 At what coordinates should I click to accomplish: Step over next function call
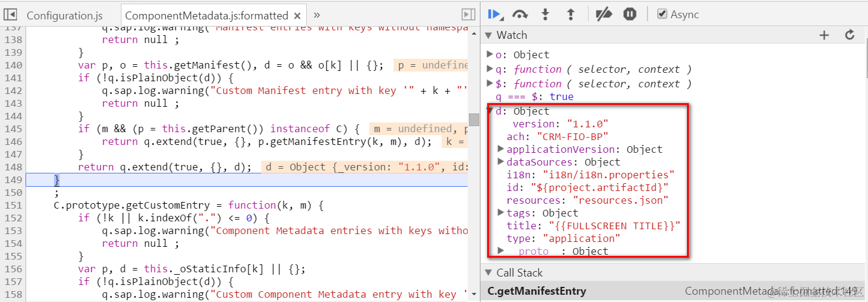(520, 15)
